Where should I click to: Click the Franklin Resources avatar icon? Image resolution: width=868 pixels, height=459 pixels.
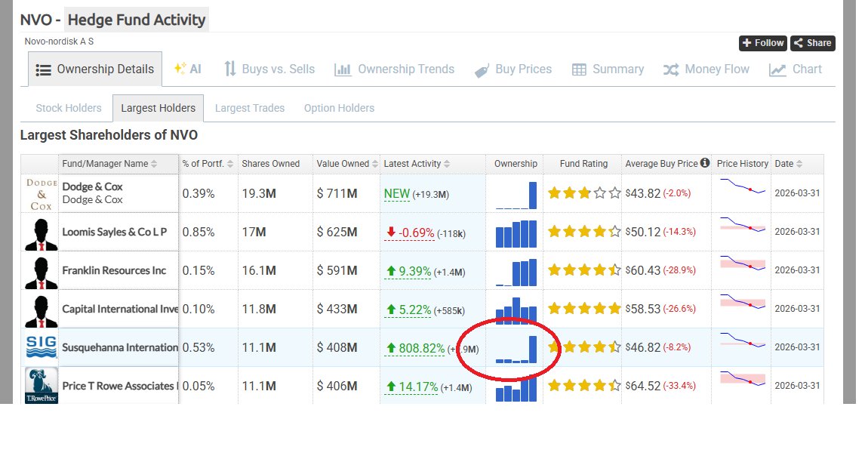42,271
